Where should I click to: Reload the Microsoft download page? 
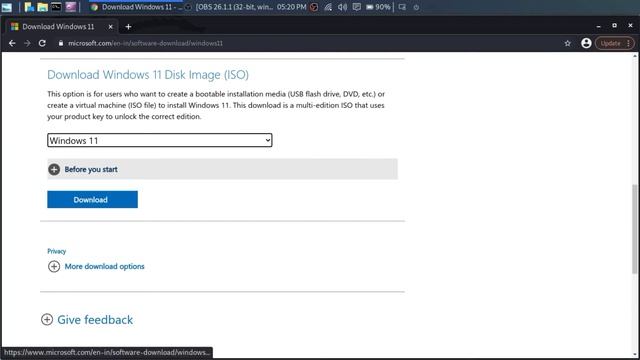[x=42, y=43]
